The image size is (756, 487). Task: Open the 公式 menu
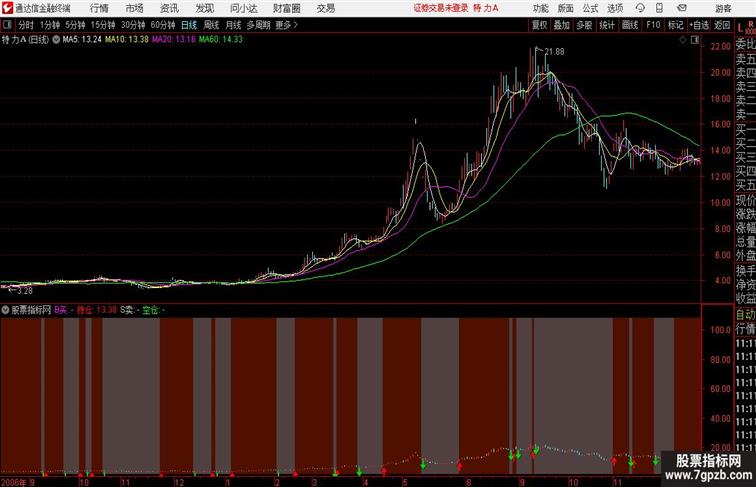pos(590,8)
